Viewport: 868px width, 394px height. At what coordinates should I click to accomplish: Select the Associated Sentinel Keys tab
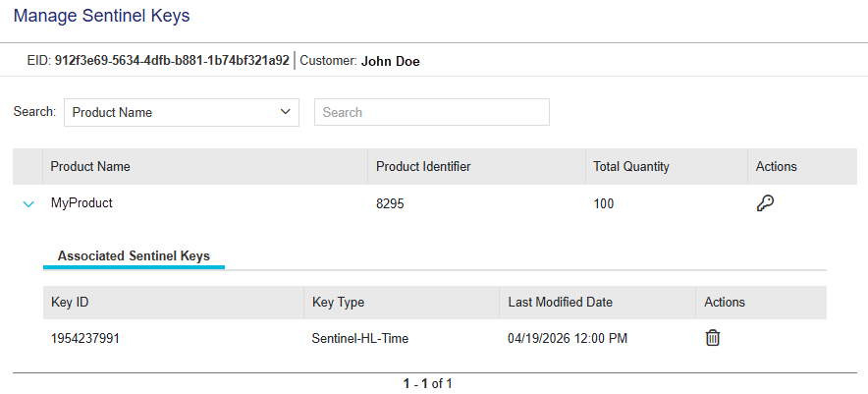[x=134, y=255]
